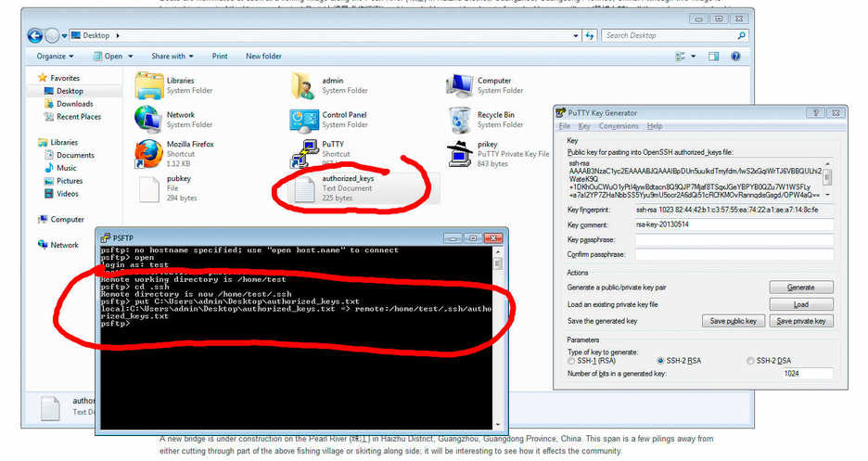
Task: Click the Save private key button
Action: click(801, 321)
